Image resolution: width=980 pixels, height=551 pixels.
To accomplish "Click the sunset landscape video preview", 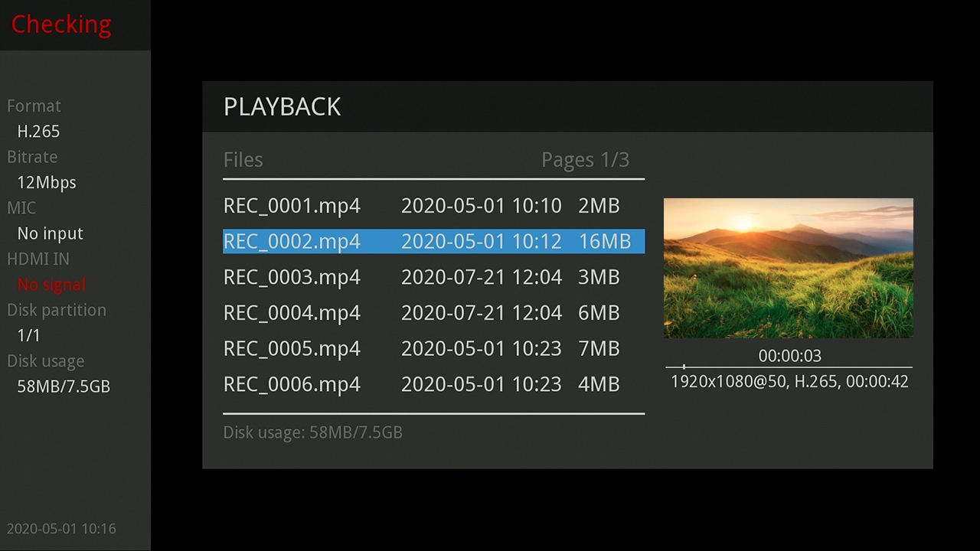I will [x=788, y=268].
